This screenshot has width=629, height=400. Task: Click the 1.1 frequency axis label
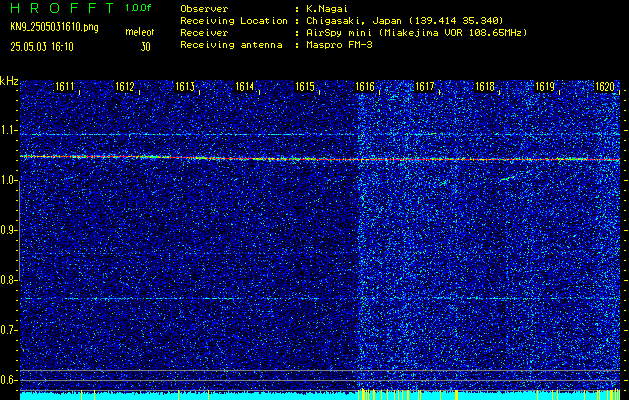(8, 130)
